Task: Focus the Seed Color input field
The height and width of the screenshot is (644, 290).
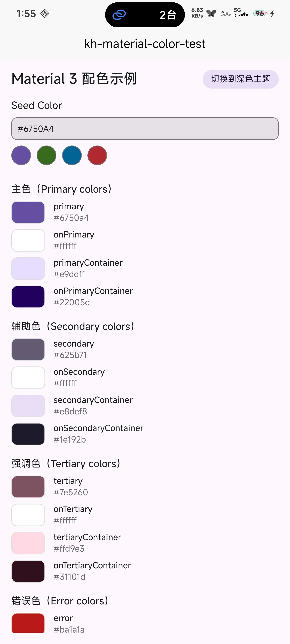Action: (x=145, y=129)
